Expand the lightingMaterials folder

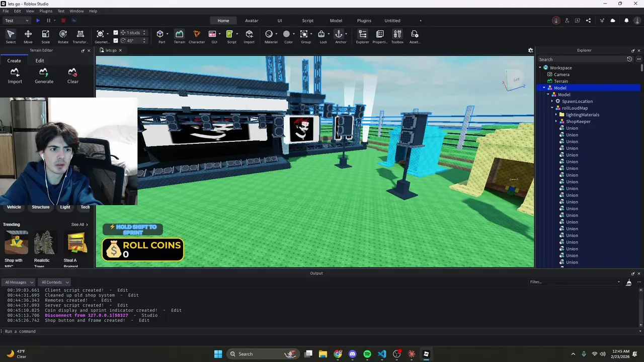click(556, 115)
